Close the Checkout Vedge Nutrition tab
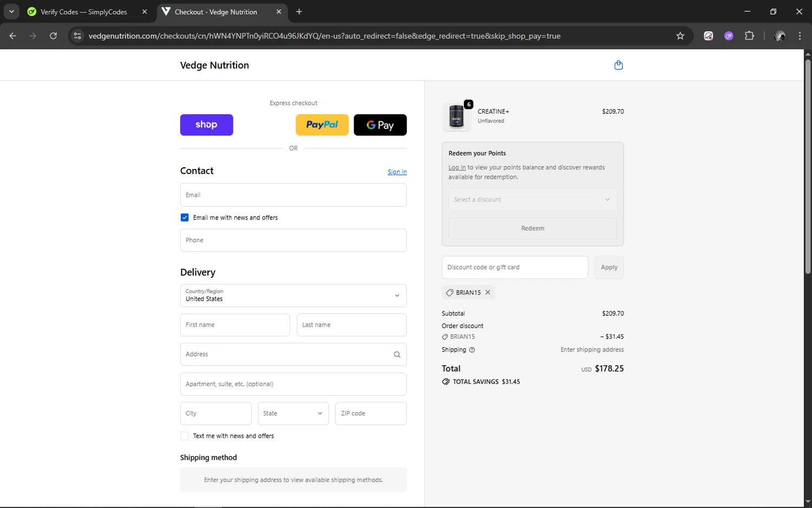812x508 pixels. (279, 11)
